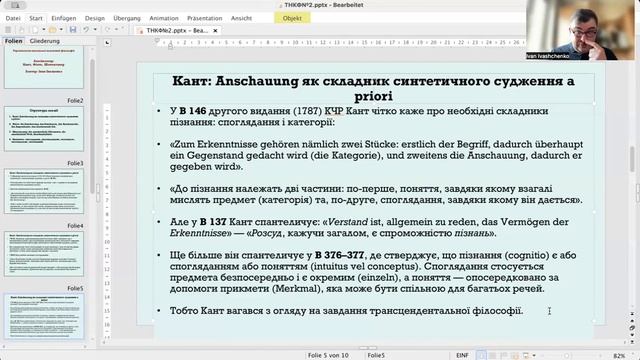Select the Folie4 slide thumbnail
The width and height of the screenshot is (640, 360).
44,254
